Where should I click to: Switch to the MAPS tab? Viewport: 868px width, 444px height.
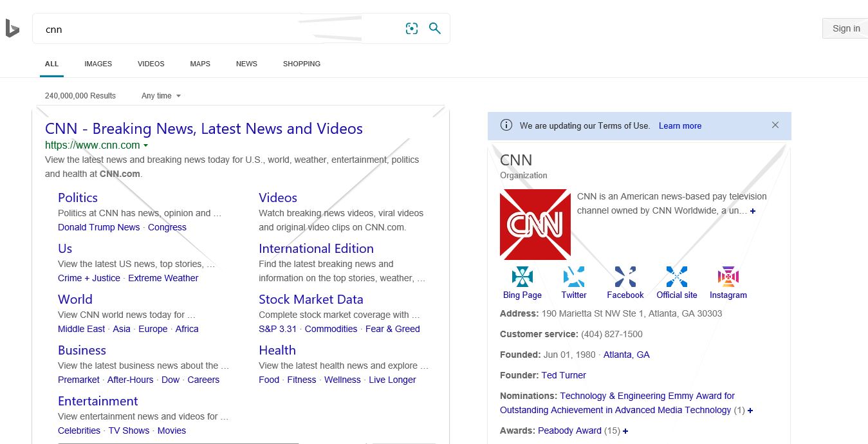point(200,64)
